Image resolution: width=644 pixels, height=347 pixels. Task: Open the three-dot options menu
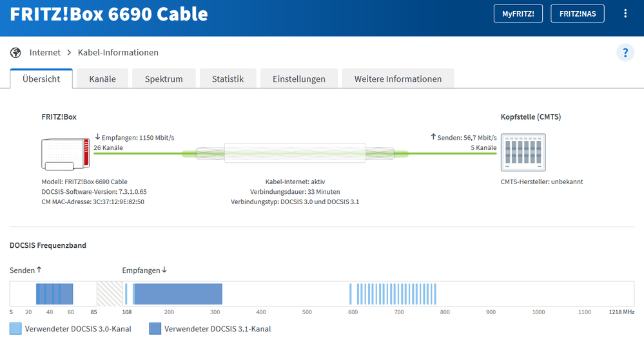[625, 14]
